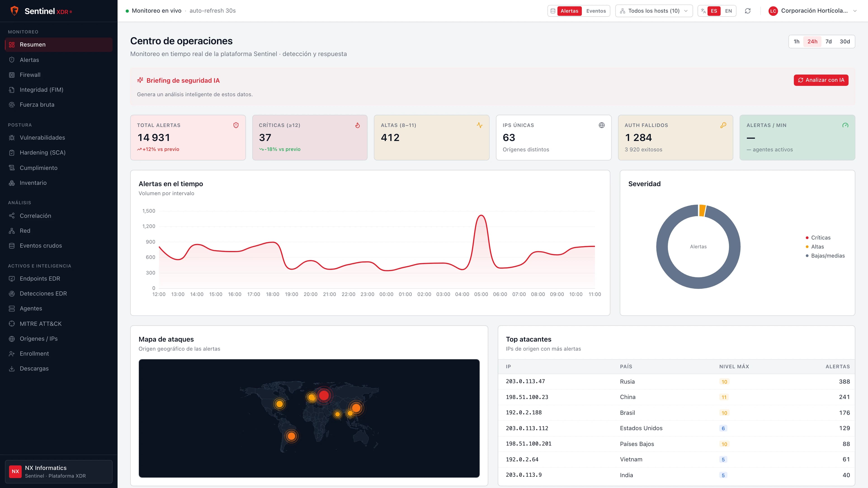
Task: Click IP 203.0.113.47 in Top atacantes
Action: coord(525,381)
